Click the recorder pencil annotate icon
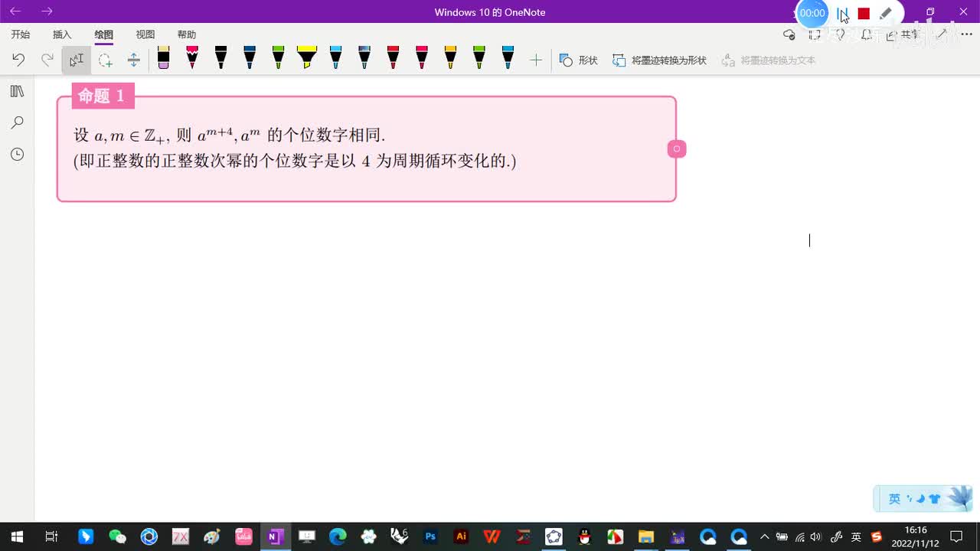980x551 pixels. [885, 14]
